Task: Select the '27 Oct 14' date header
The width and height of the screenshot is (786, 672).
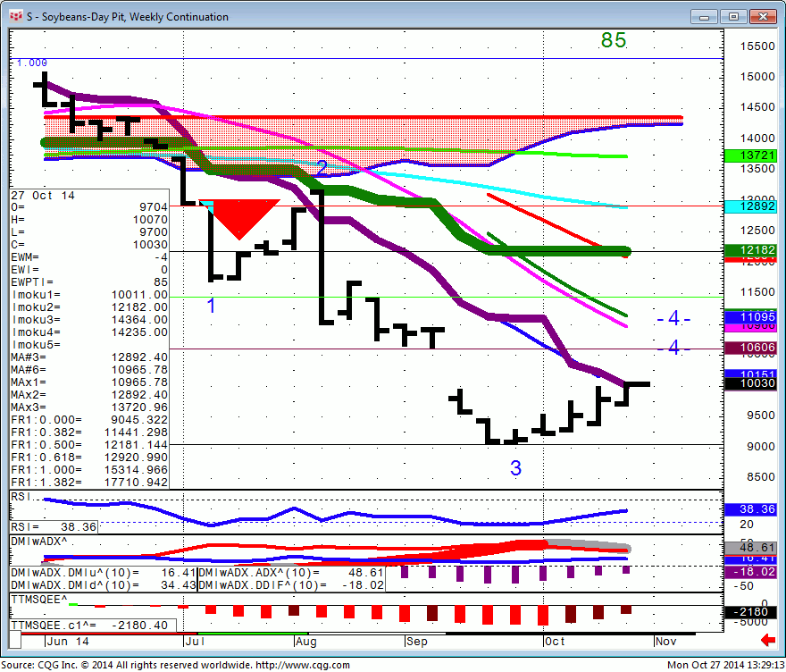Action: (x=43, y=196)
